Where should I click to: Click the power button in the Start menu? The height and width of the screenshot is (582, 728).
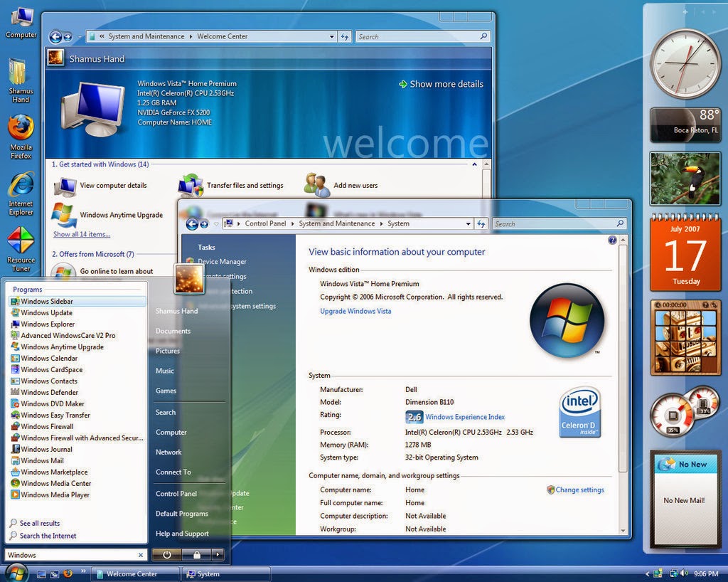[166, 555]
